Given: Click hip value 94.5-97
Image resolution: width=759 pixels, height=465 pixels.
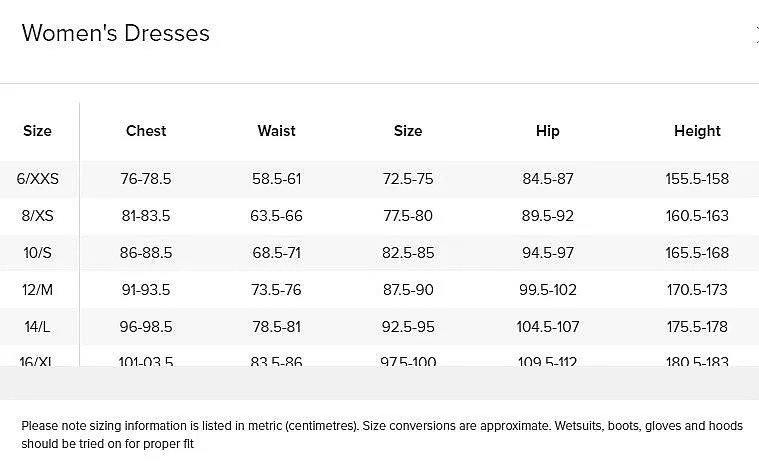Looking at the screenshot, I should click(547, 253).
